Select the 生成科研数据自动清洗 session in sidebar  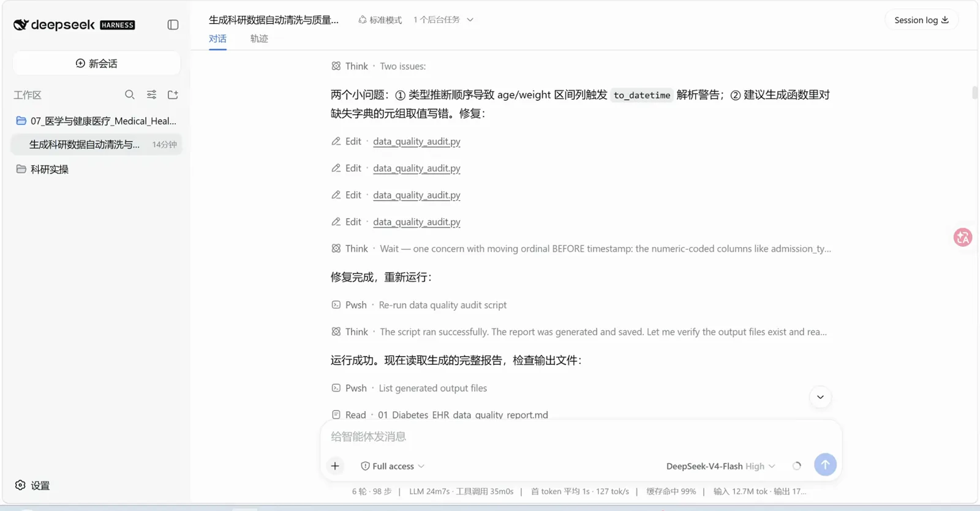(97, 145)
